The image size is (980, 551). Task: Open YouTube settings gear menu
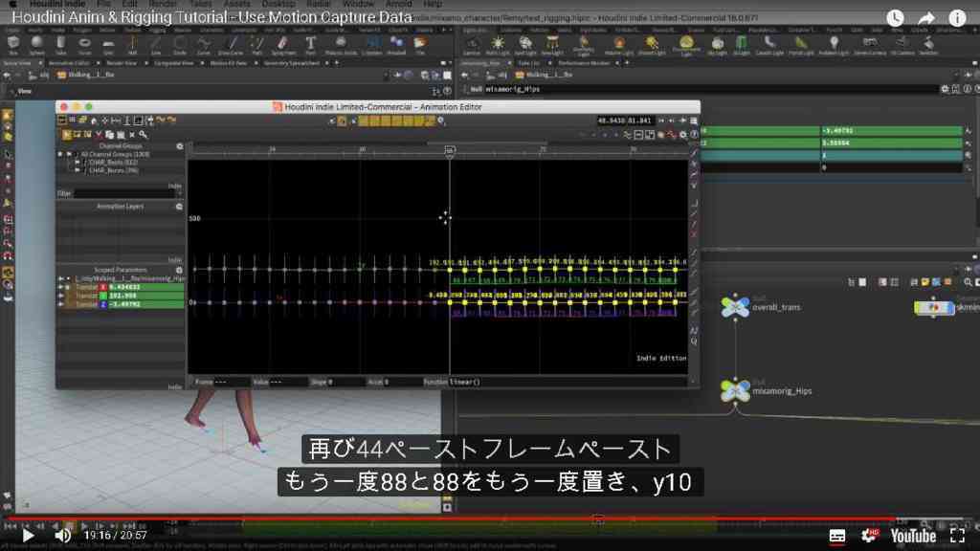coord(869,536)
